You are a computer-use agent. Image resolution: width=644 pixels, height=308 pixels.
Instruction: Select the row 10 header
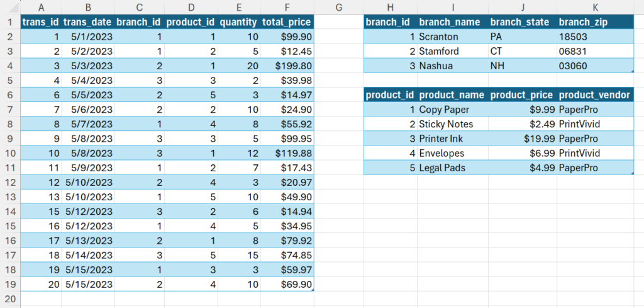(x=10, y=153)
